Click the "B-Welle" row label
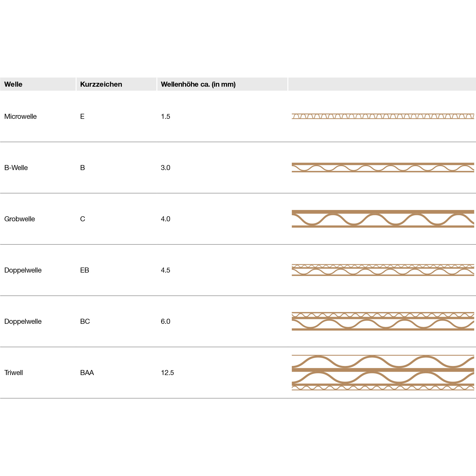Image resolution: width=476 pixels, height=476 pixels. 16,168
